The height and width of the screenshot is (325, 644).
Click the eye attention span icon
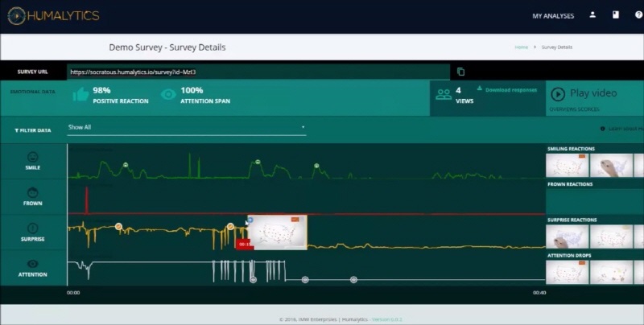pos(168,95)
